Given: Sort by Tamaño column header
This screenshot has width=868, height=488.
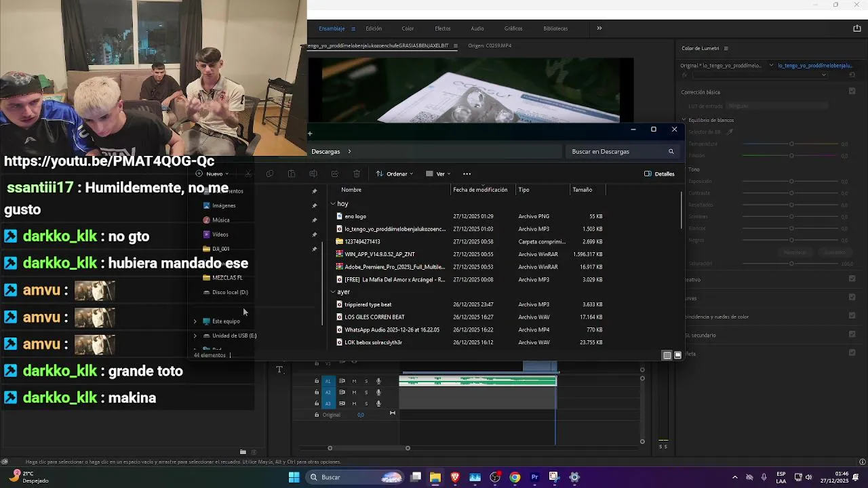Looking at the screenshot, I should (x=582, y=190).
